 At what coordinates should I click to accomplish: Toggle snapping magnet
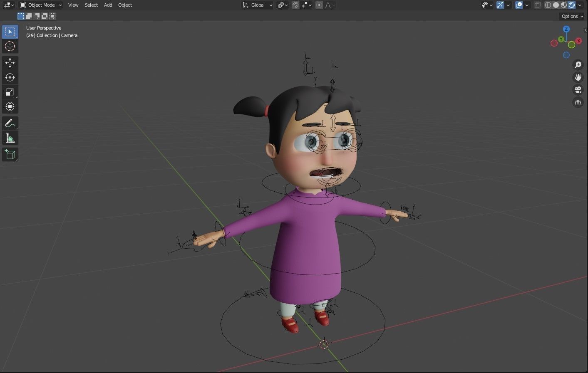tap(295, 5)
